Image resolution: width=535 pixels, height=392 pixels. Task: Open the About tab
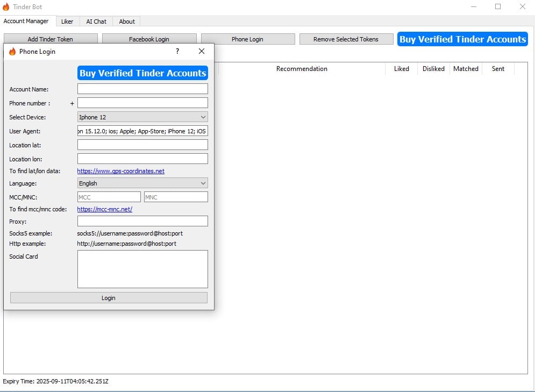[x=127, y=22]
